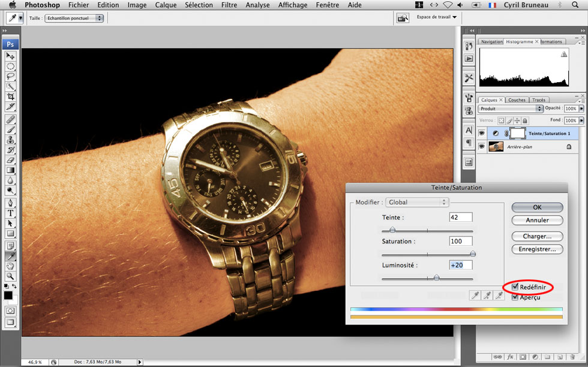Viewport: 588px width, 367px height.
Task: Open the Sélection menu
Action: coord(199,5)
